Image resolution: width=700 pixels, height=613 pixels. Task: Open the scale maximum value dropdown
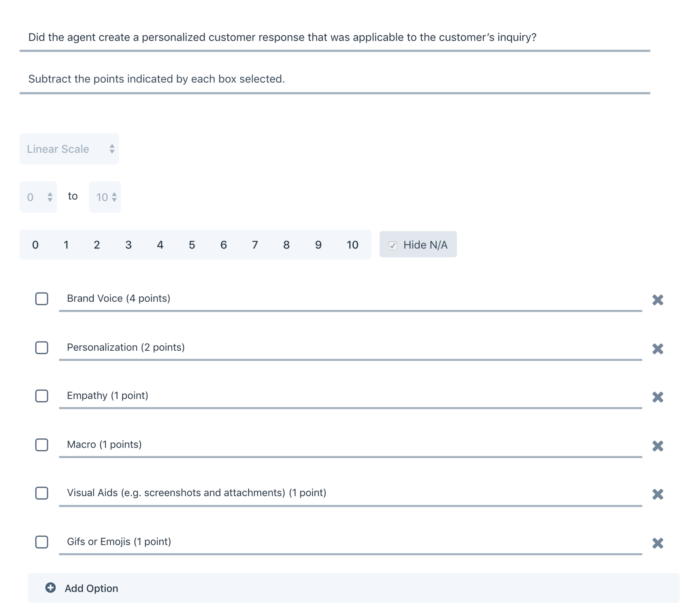pos(105,197)
